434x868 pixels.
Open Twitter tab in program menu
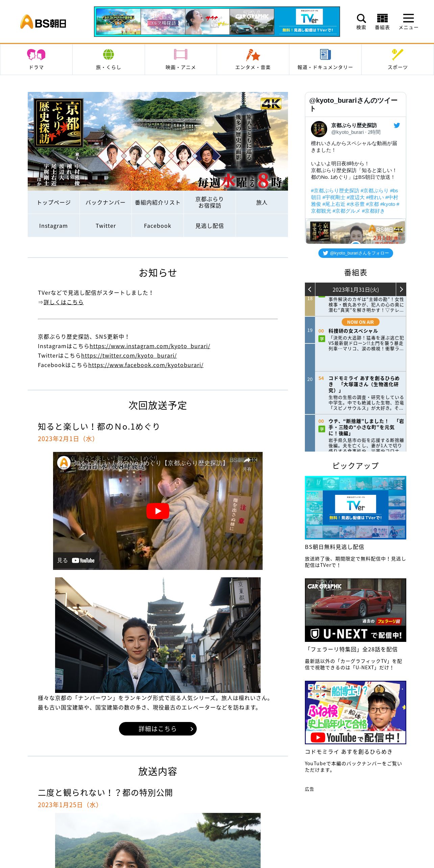tap(105, 226)
